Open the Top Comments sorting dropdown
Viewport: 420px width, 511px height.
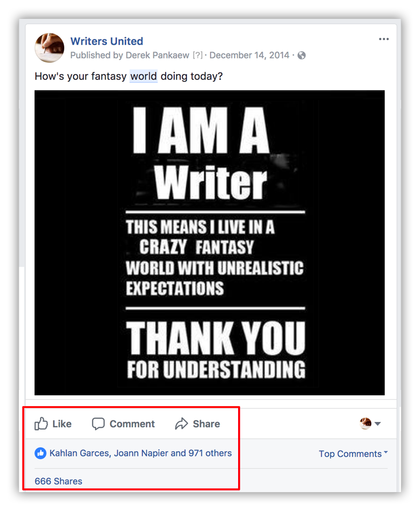(353, 454)
